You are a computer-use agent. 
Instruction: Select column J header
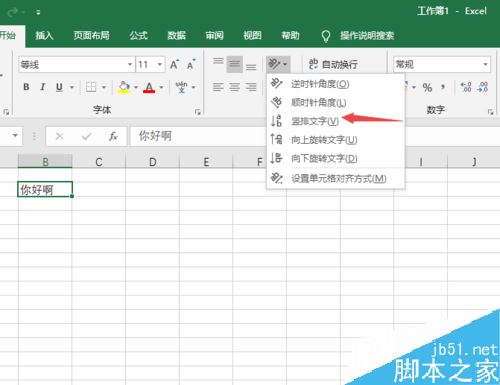click(x=474, y=162)
